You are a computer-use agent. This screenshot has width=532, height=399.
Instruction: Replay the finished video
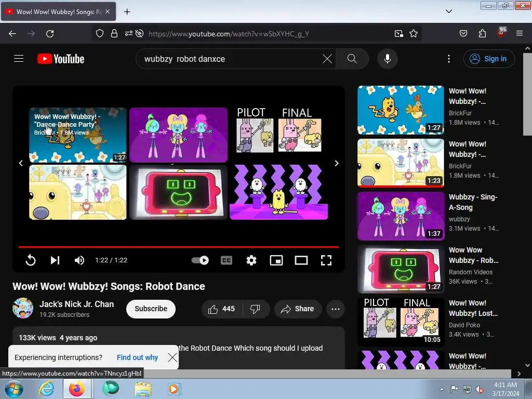point(31,260)
